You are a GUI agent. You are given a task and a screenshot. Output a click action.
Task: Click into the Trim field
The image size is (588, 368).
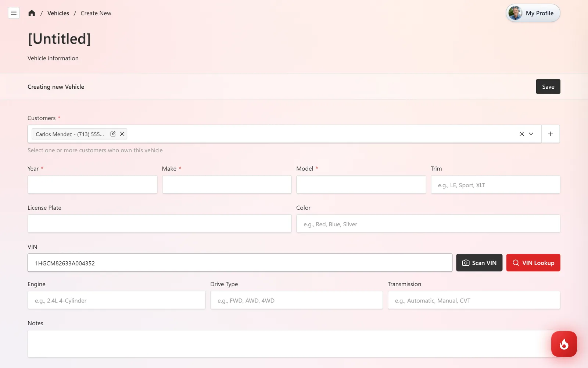tap(495, 184)
